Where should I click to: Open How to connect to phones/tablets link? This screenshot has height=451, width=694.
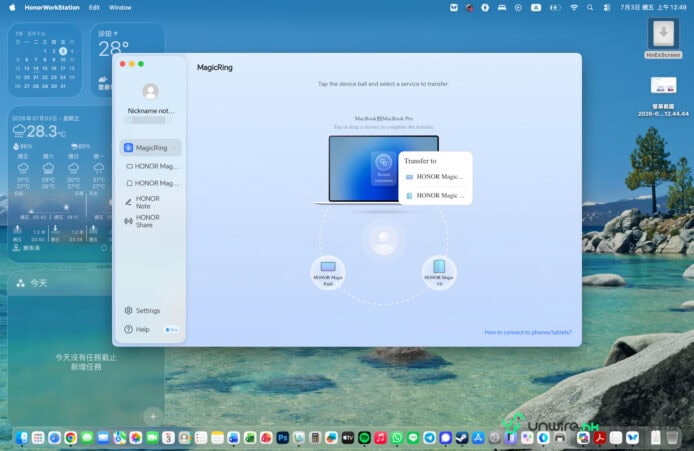pyautogui.click(x=528, y=332)
